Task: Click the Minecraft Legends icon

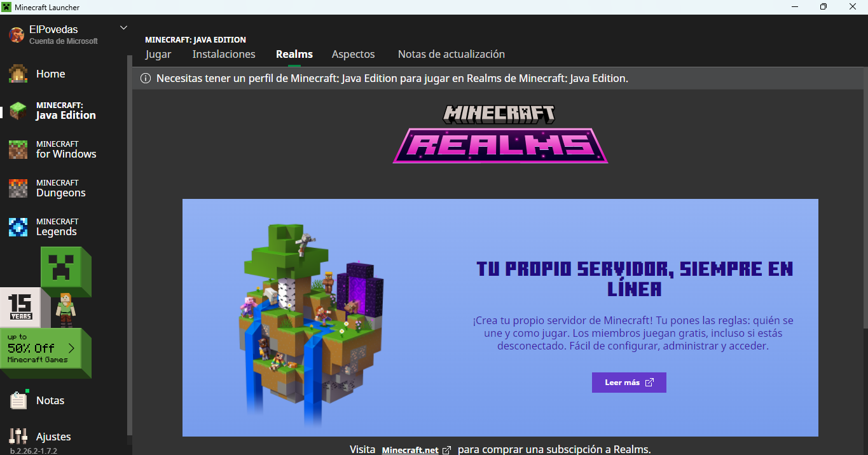Action: pos(18,227)
